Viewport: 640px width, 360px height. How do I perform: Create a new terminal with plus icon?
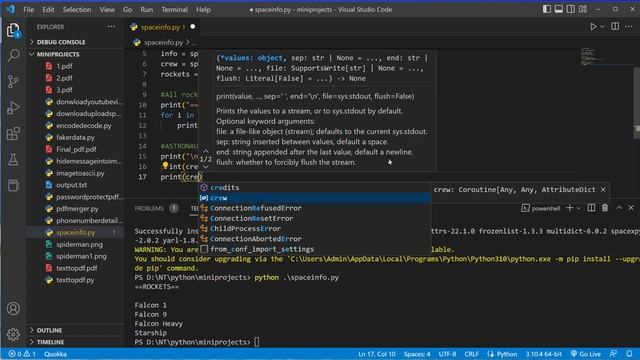[569, 208]
